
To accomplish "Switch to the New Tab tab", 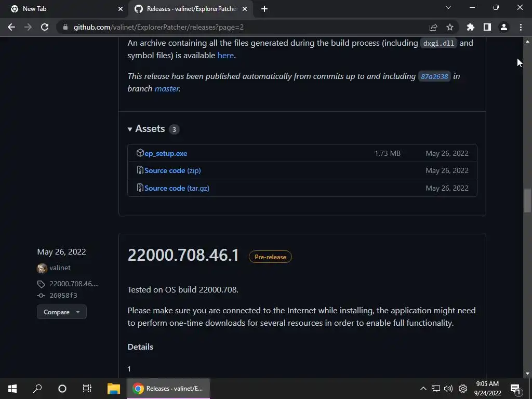I will click(x=64, y=9).
